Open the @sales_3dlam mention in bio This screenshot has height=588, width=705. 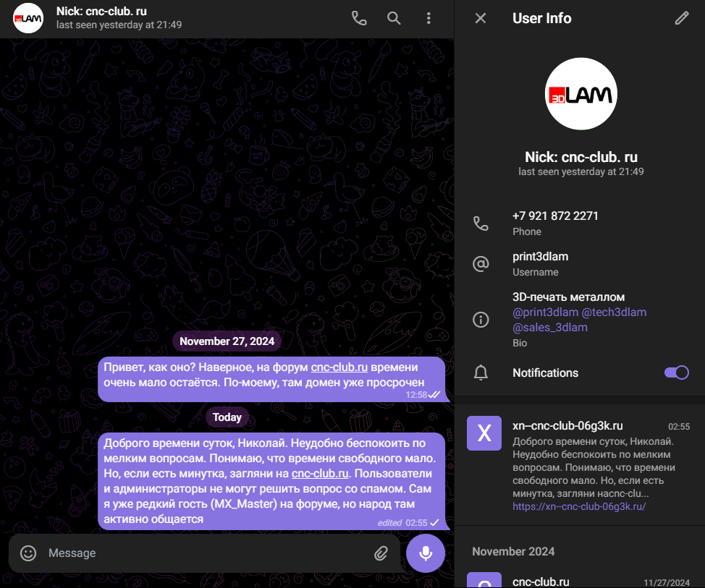click(x=550, y=328)
